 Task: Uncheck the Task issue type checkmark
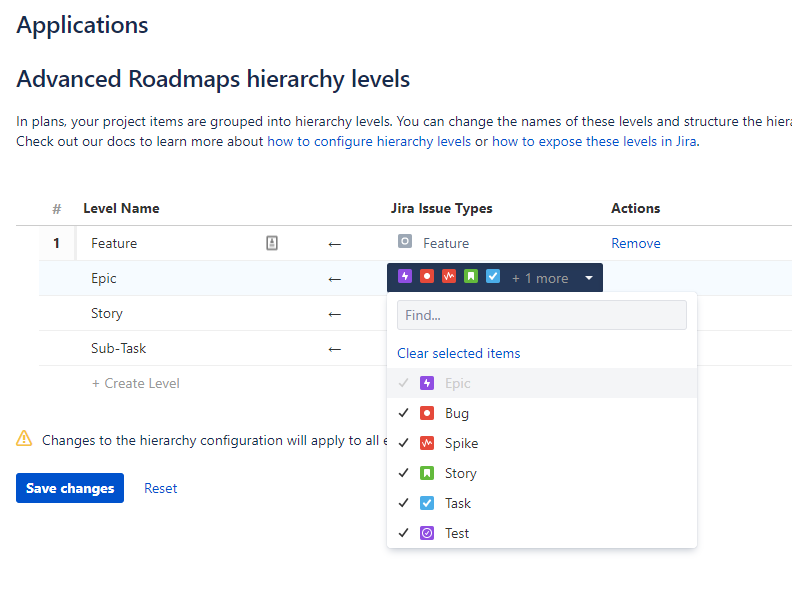pyautogui.click(x=403, y=503)
